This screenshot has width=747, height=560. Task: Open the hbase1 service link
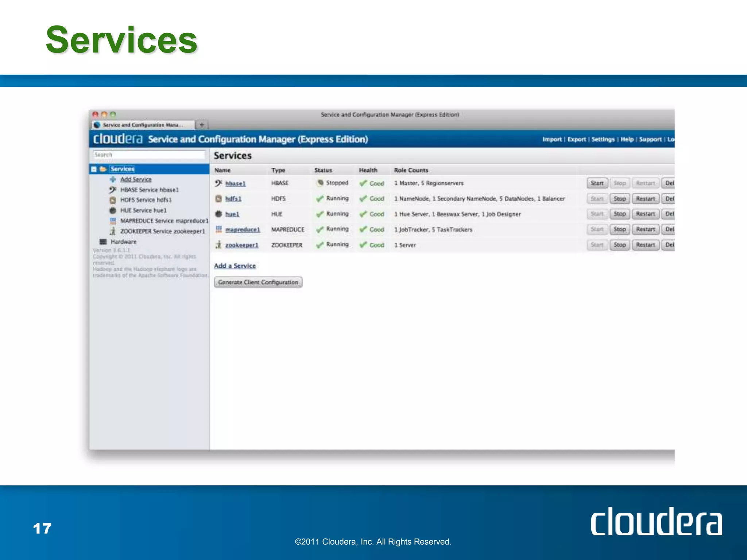tap(235, 183)
